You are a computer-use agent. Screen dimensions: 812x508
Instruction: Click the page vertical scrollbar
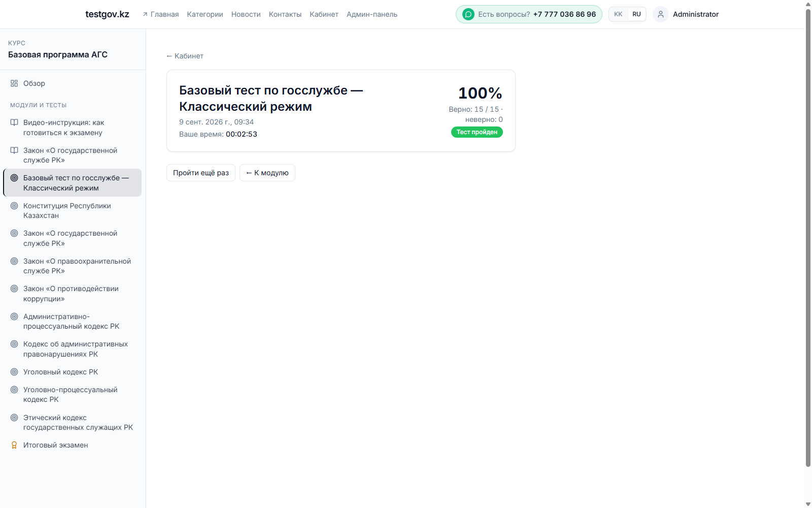[808, 238]
